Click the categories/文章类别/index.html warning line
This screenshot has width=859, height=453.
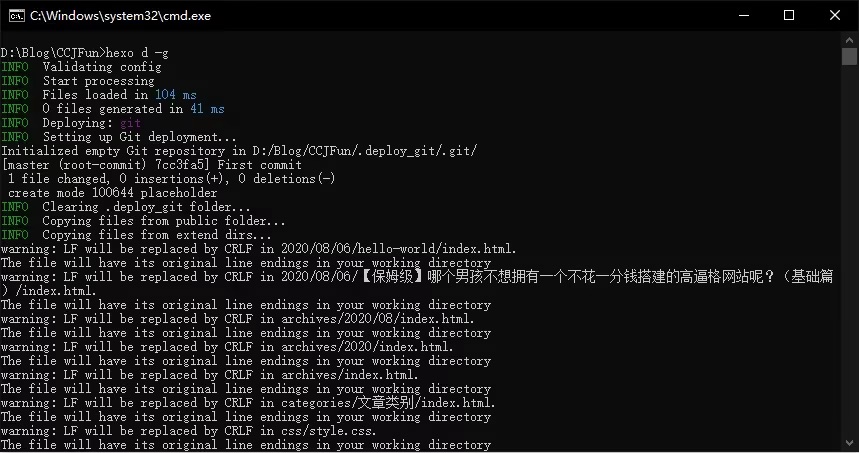(247, 403)
